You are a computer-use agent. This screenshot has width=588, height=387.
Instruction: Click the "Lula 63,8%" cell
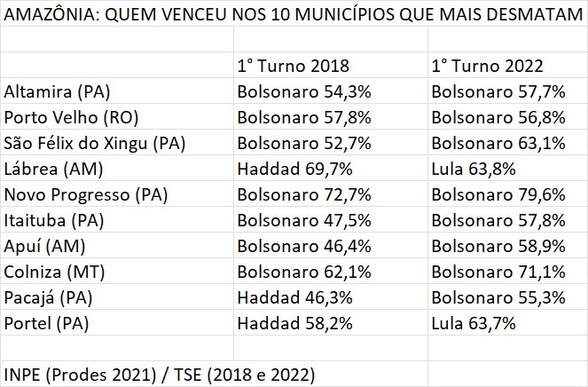tap(471, 169)
